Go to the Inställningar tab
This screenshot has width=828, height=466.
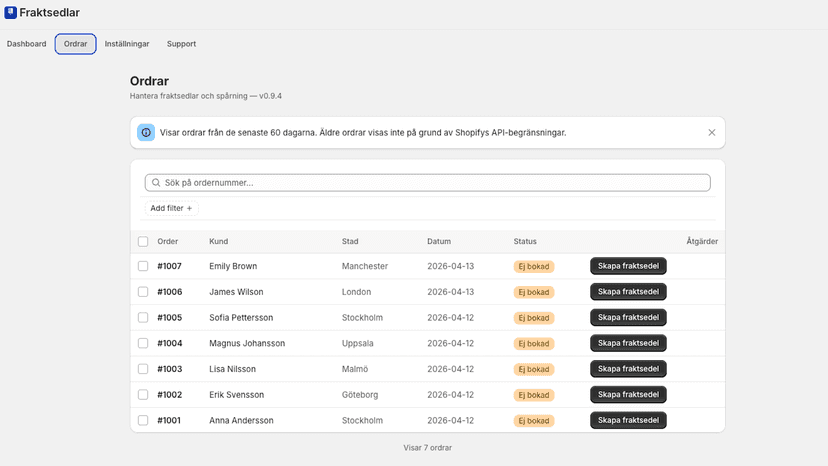point(127,44)
